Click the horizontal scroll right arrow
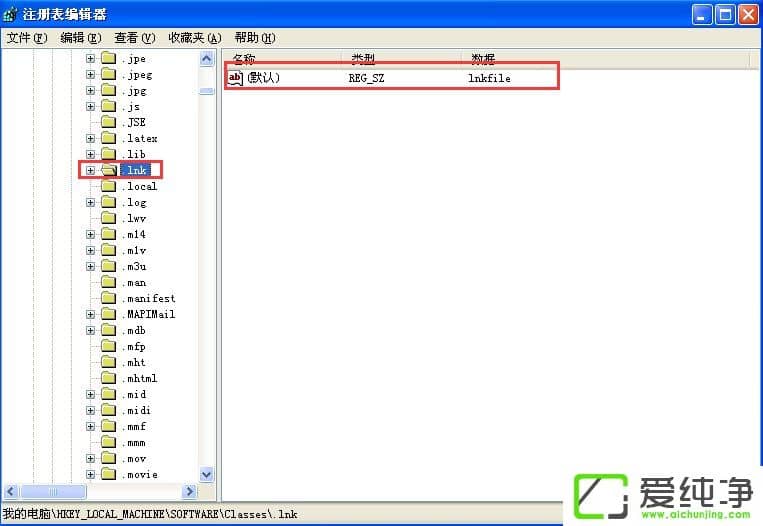The height and width of the screenshot is (526, 763). tap(190, 492)
